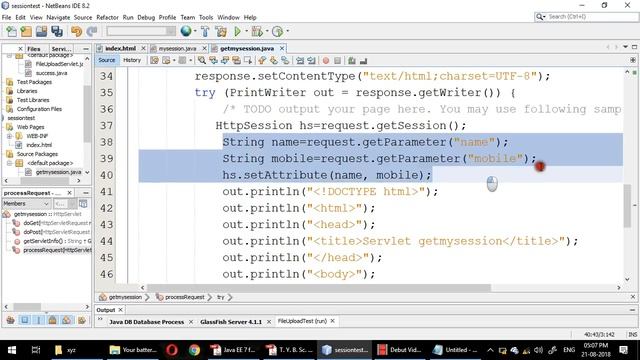Open Chrome from the Windows taskbar
This screenshot has width=640, height=360.
pos(194,350)
